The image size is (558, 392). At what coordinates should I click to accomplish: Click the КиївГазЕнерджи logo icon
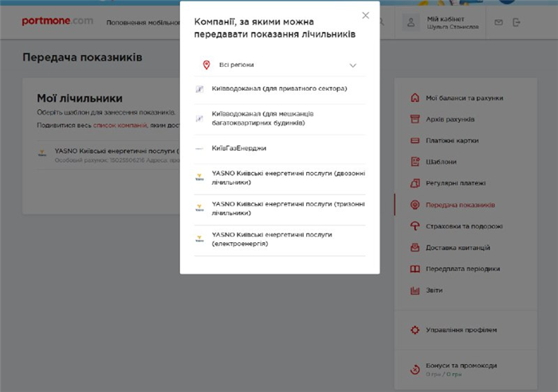(199, 148)
